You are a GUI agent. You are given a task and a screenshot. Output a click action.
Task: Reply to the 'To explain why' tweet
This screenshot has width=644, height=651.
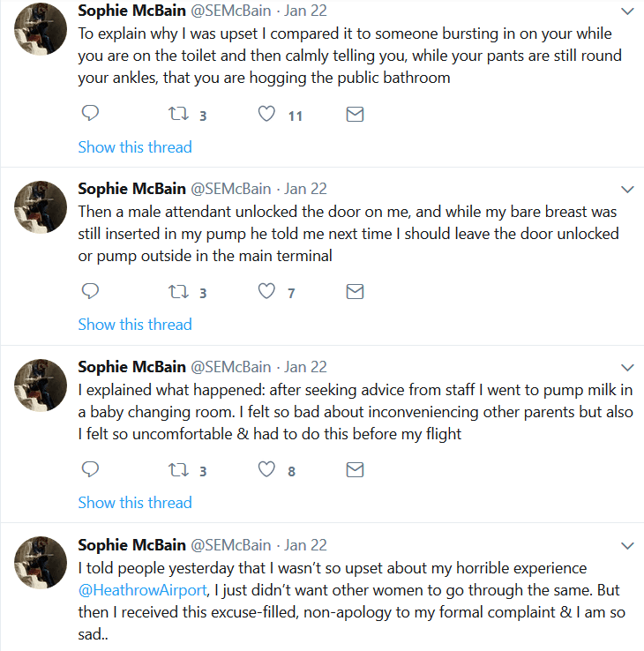pos(90,113)
